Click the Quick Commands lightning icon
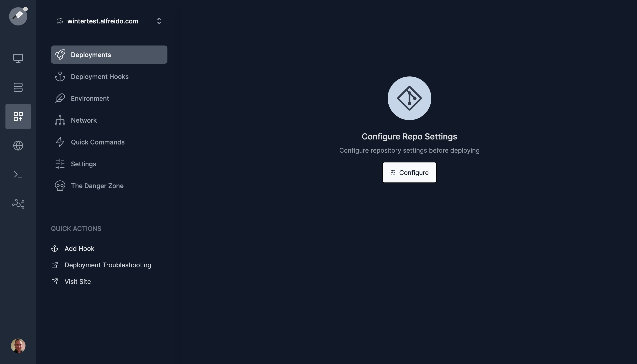The height and width of the screenshot is (364, 637). [x=60, y=142]
